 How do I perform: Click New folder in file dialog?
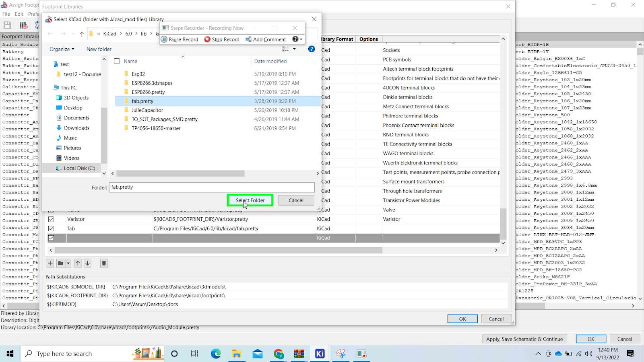click(99, 49)
